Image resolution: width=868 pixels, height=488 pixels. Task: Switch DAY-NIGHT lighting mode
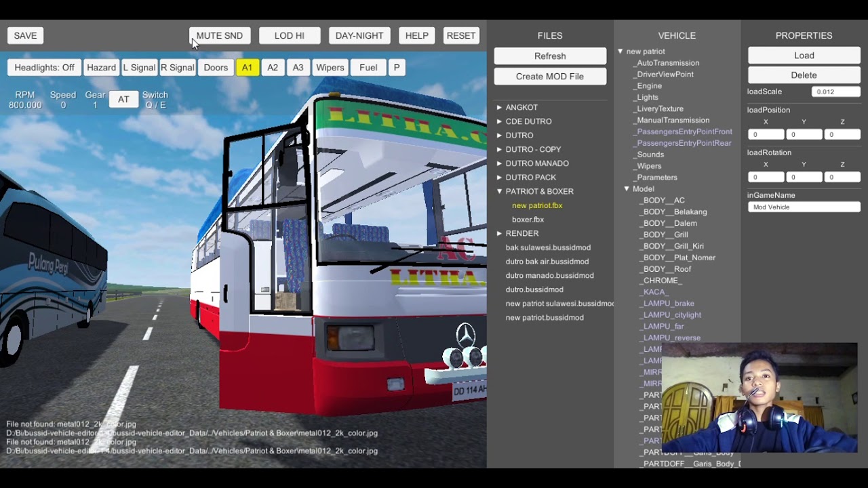359,35
